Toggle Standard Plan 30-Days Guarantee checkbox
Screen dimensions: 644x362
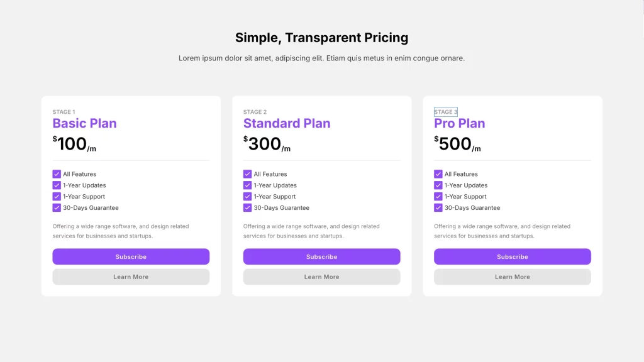247,208
